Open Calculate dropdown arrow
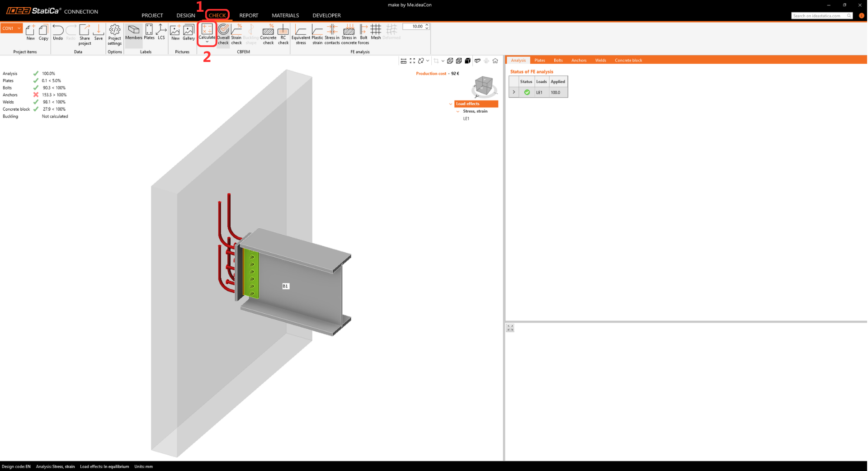 click(207, 42)
